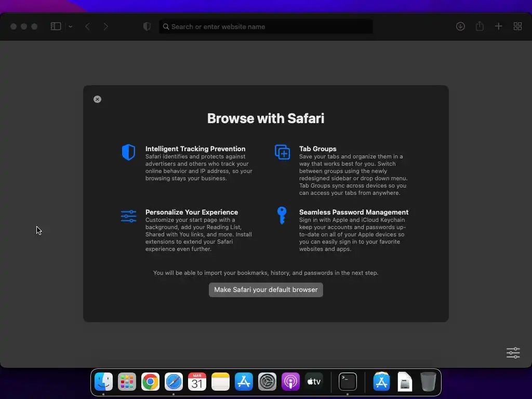Click the Intelligent Tracking Prevention shield icon
This screenshot has width=532, height=399.
point(129,152)
